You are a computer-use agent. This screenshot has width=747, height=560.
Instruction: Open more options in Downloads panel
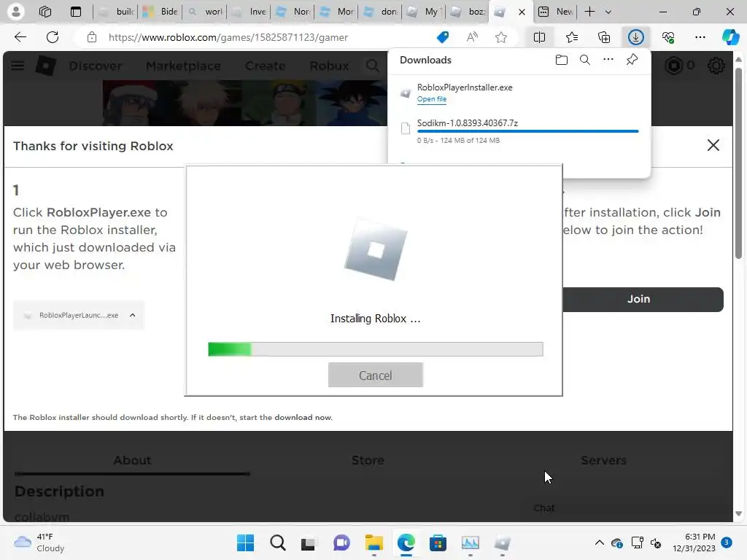608,60
